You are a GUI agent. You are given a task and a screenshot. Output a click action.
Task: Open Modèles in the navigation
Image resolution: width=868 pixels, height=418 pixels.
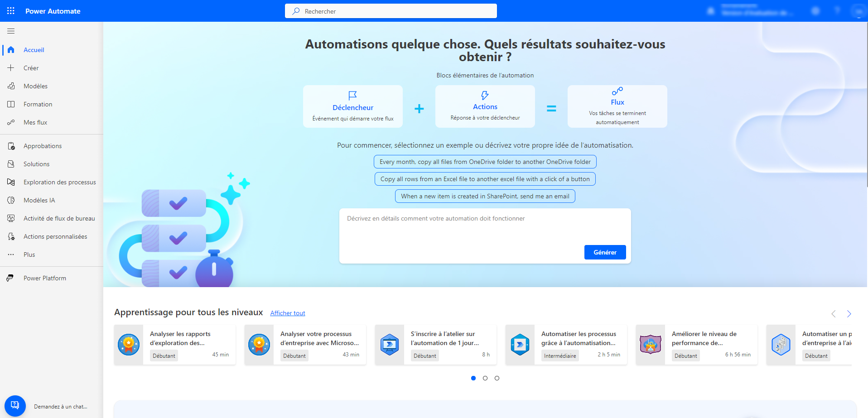click(x=35, y=86)
